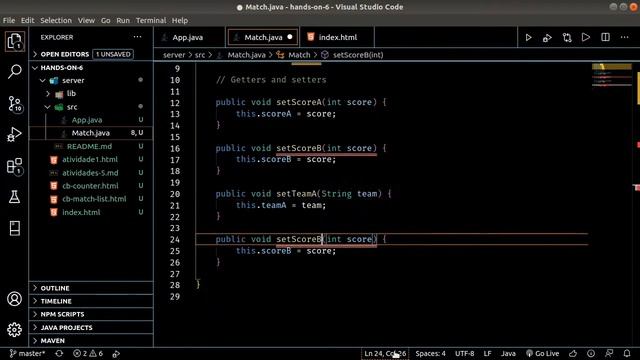
Task: Switch to the index.html tab
Action: click(337, 37)
